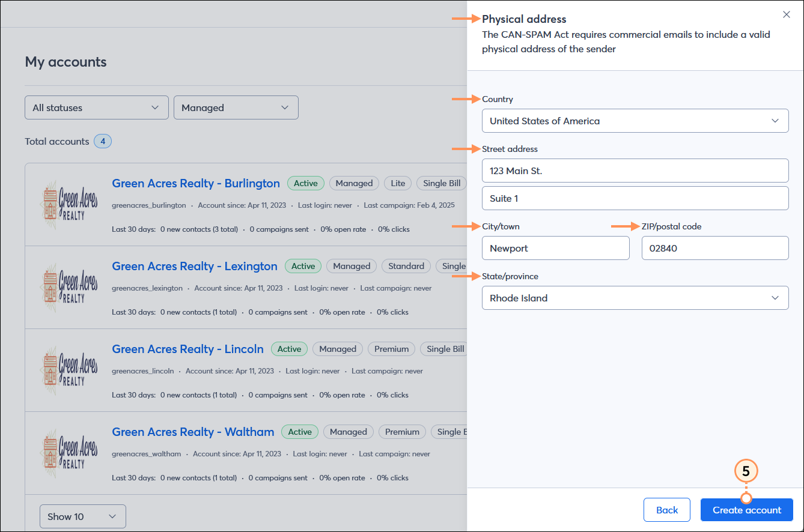The height and width of the screenshot is (532, 804).
Task: Open Green Acres Realty - Waltham account
Action: [x=193, y=432]
